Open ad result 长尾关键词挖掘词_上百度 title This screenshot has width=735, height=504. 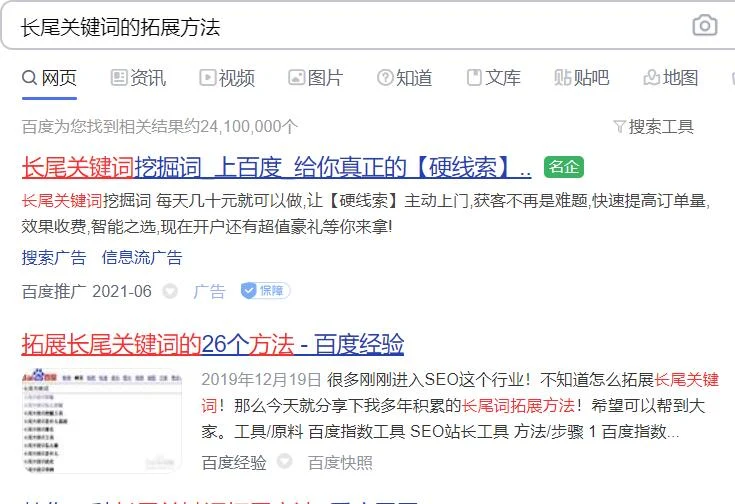click(x=277, y=167)
